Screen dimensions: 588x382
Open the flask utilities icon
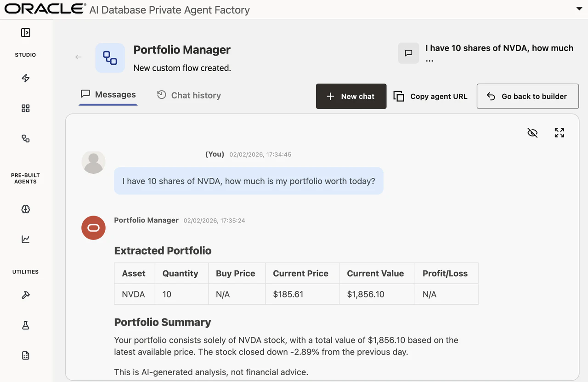(x=26, y=325)
